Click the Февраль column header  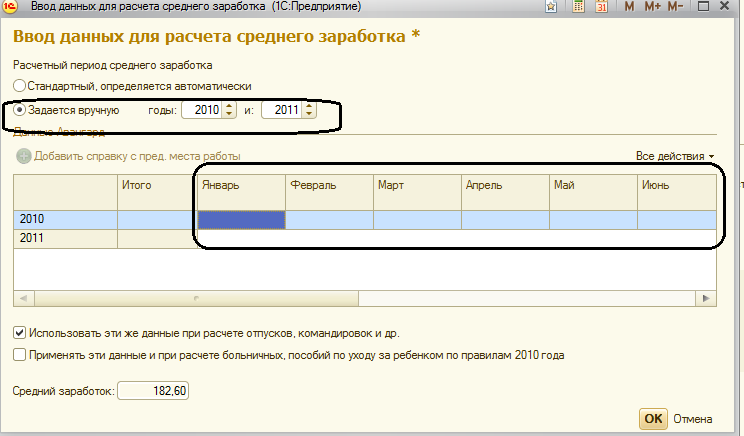point(329,192)
